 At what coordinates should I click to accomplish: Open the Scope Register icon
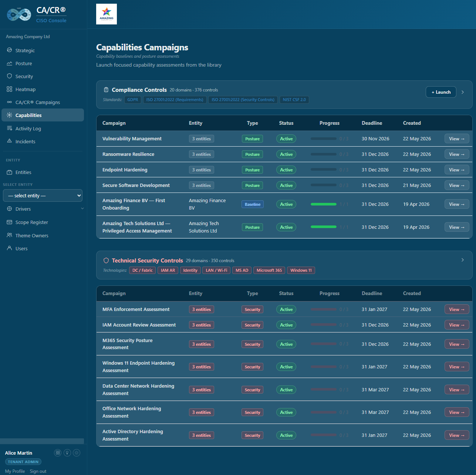[10, 222]
